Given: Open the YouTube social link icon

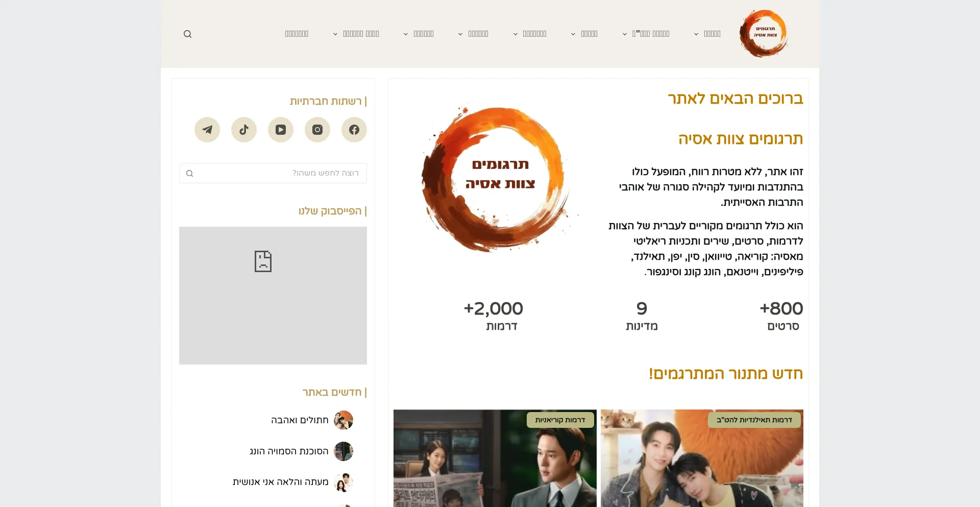Looking at the screenshot, I should pos(281,130).
